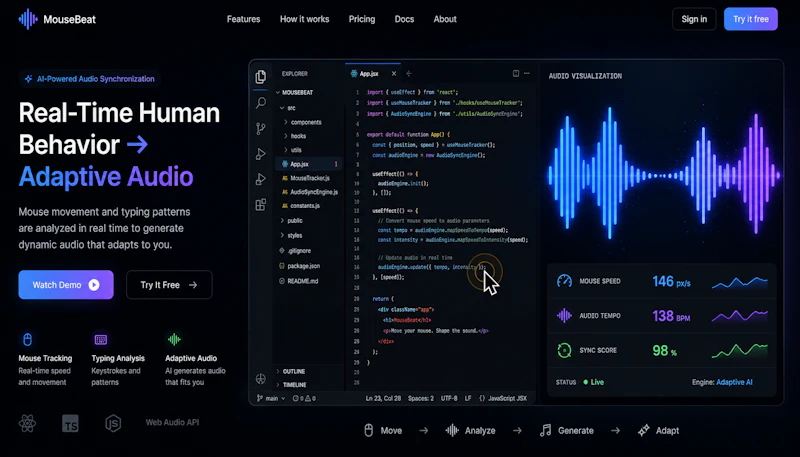Click the Try It Free hero button
Viewport: 800px width, 457px height.
click(169, 285)
